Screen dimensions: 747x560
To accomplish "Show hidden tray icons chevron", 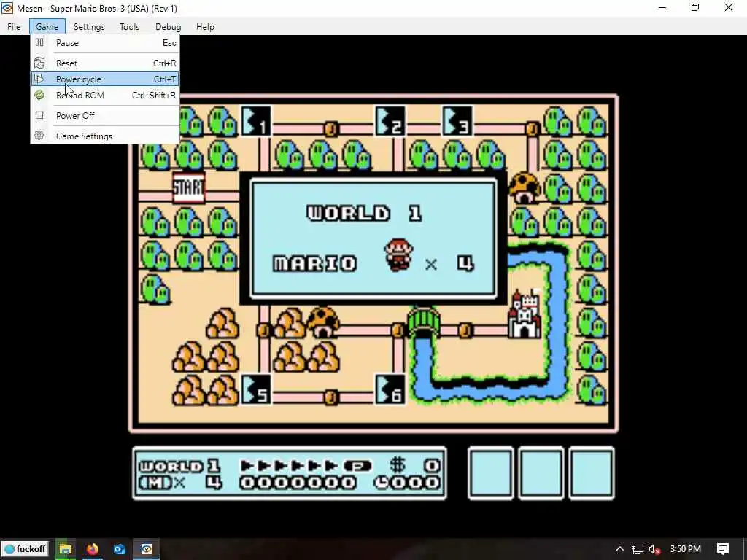I will click(619, 549).
